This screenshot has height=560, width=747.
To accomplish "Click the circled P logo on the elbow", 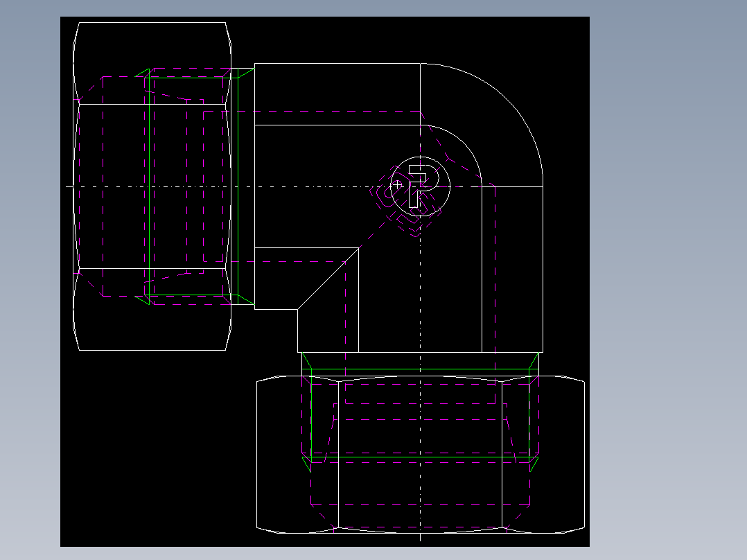I will (420, 186).
